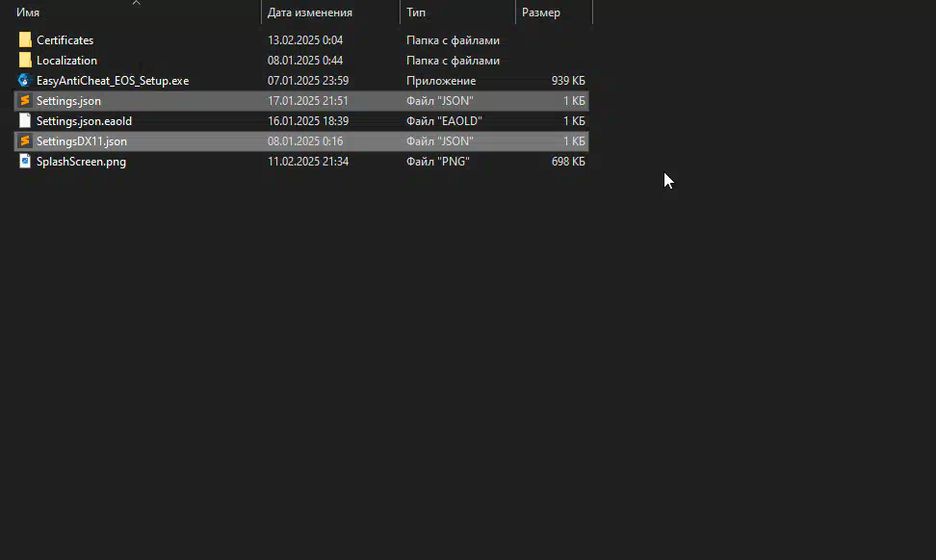936x560 pixels.
Task: Click Файл "JSON" type in SettingsDX11.json row
Action: coord(440,141)
